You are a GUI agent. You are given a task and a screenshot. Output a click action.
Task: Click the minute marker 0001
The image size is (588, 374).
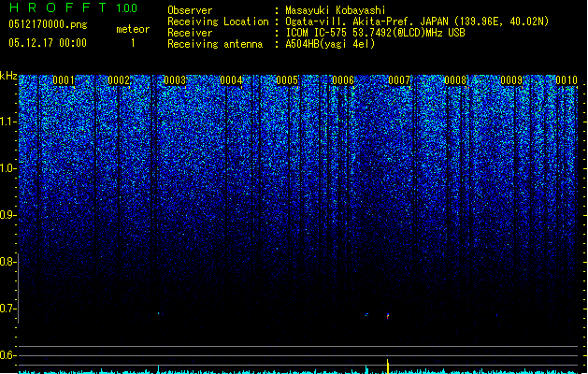[64, 80]
